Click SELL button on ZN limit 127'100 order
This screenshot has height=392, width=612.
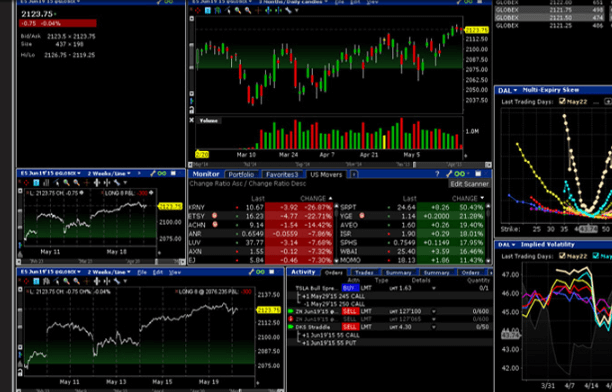coord(350,311)
